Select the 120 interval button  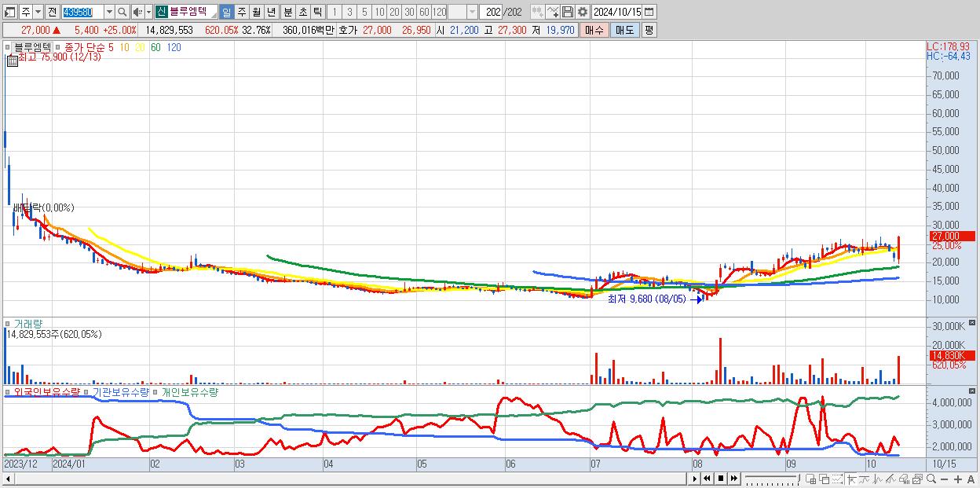pyautogui.click(x=439, y=12)
